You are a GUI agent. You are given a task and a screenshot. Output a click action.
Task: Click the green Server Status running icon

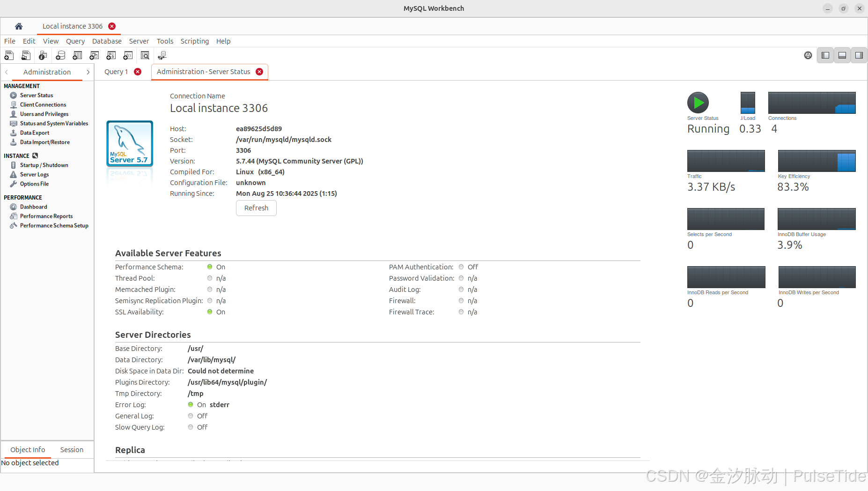tap(698, 103)
